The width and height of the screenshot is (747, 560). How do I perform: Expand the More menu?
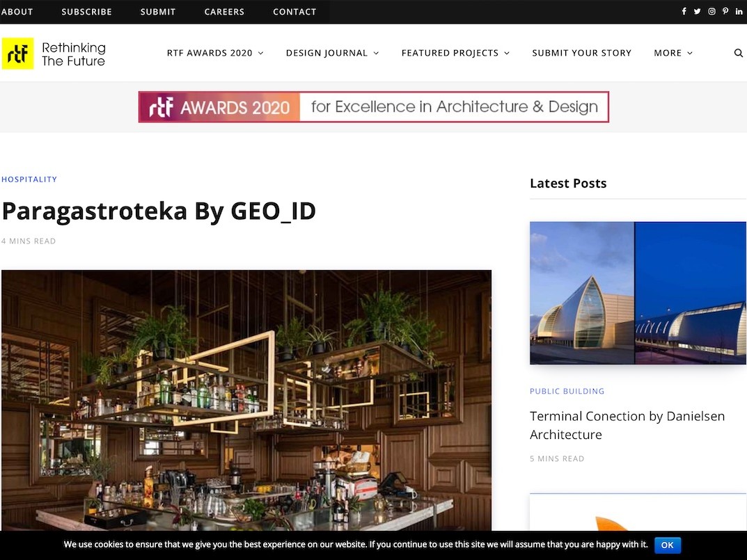tap(673, 53)
